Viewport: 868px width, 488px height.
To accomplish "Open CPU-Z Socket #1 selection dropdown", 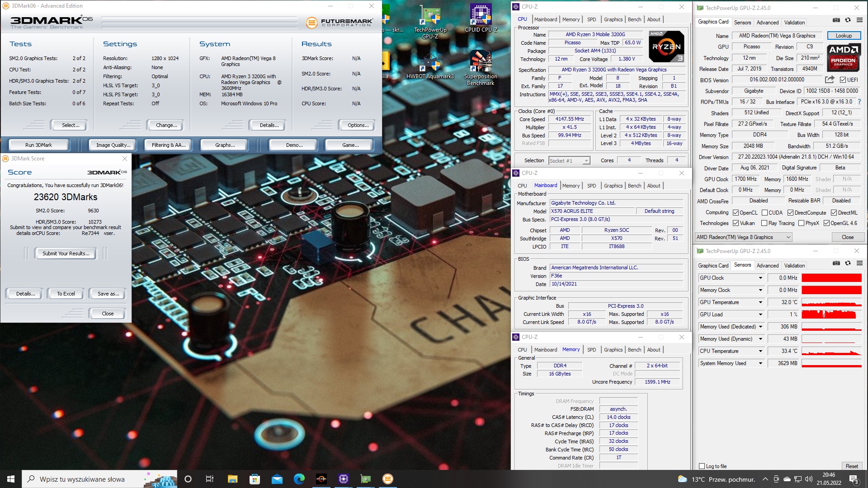I will point(569,160).
